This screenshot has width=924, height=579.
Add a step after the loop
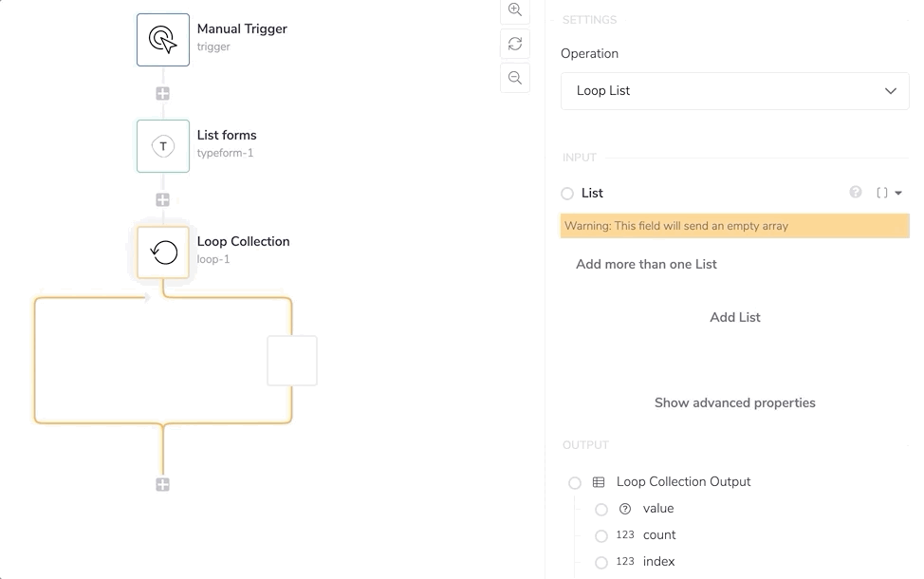(x=163, y=485)
